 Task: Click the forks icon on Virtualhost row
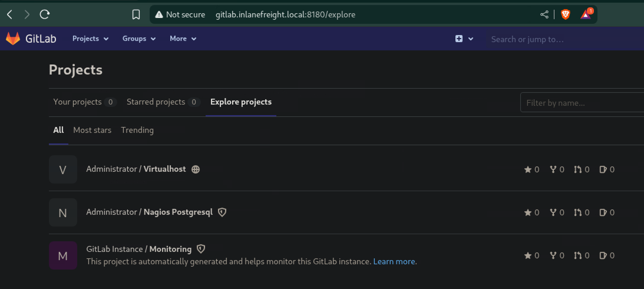click(553, 169)
